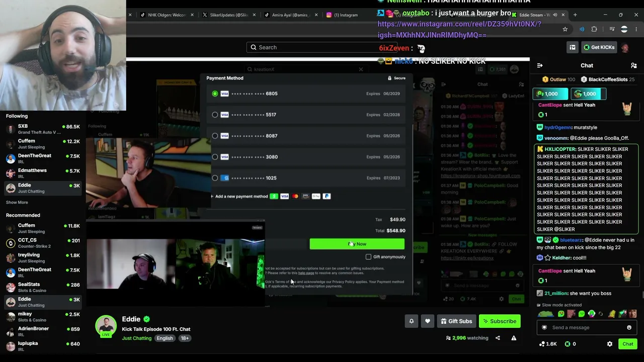Share the stream using the share icon
Image resolution: width=644 pixels, height=362 pixels.
pyautogui.click(x=498, y=338)
